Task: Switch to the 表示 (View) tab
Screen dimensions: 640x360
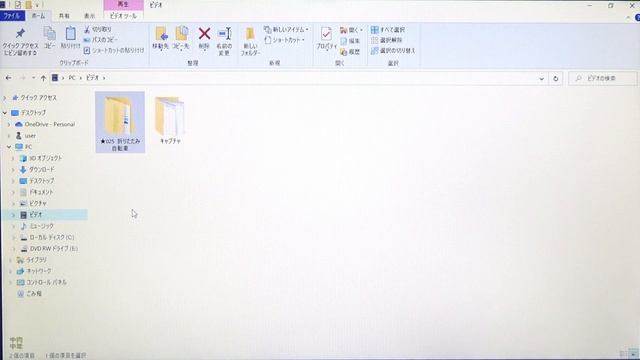Action: tap(89, 16)
